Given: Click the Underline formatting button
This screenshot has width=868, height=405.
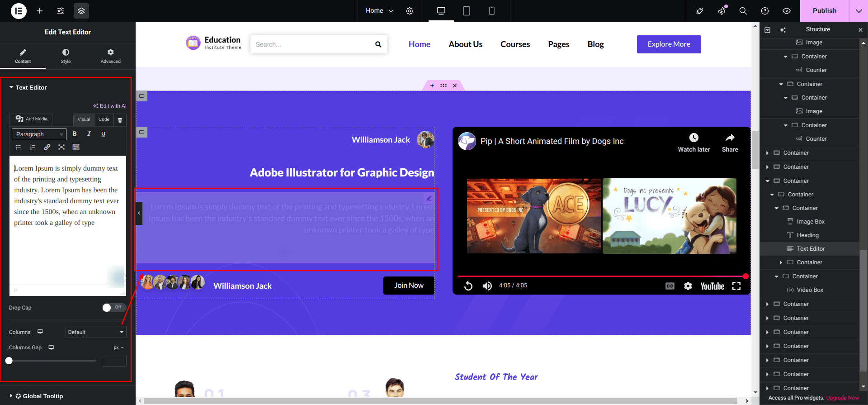Looking at the screenshot, I should pyautogui.click(x=104, y=134).
